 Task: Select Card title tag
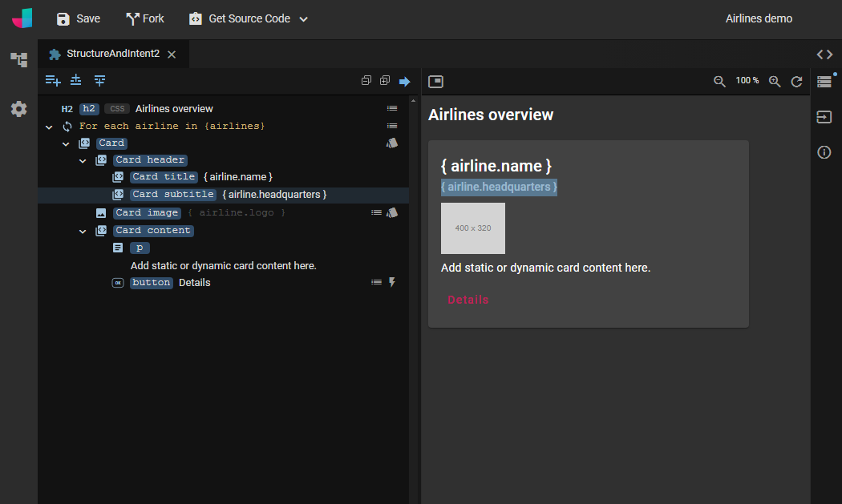click(164, 176)
